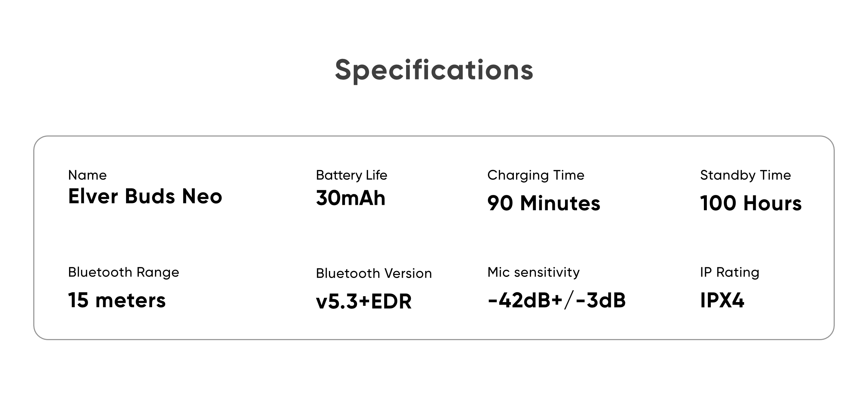Click the Standby Time label
The height and width of the screenshot is (395, 868).
pyautogui.click(x=745, y=175)
